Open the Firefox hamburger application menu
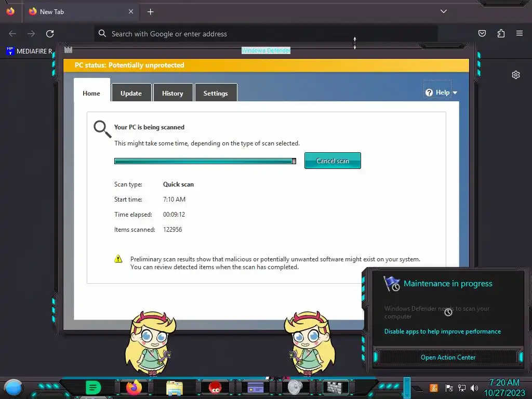532x399 pixels. tap(520, 33)
